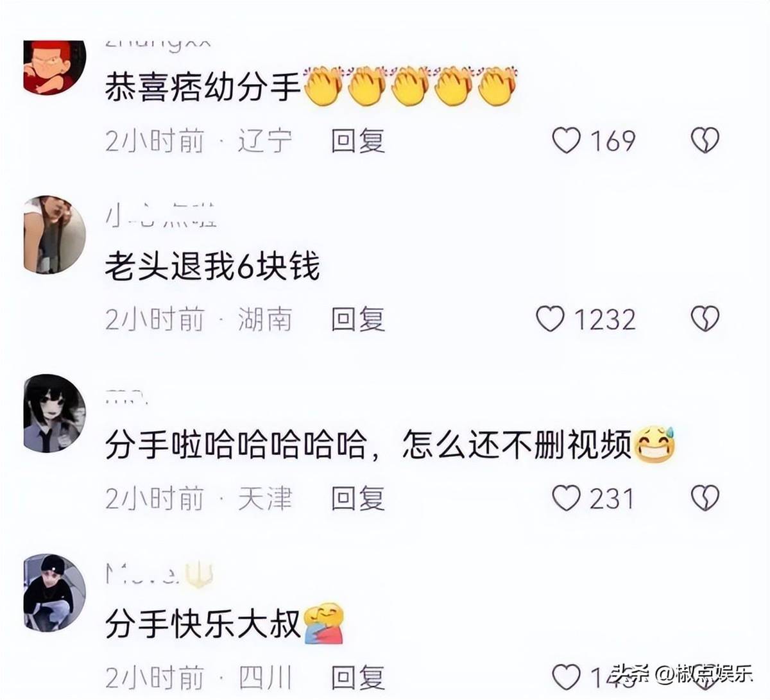The height and width of the screenshot is (700, 770).
Task: Reply to the Liaoning user's comment
Action: pyautogui.click(x=357, y=141)
